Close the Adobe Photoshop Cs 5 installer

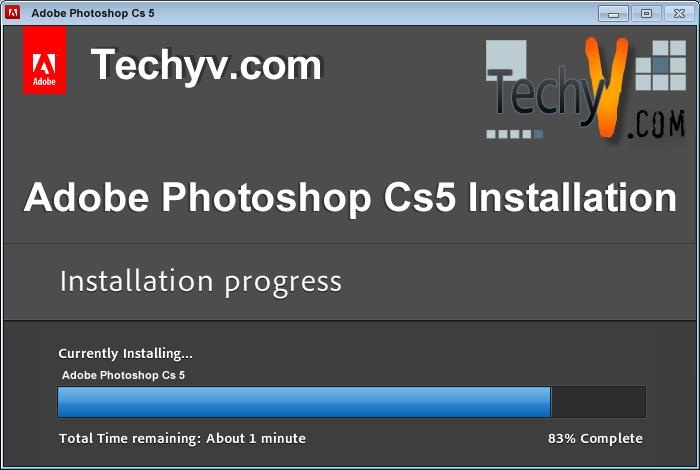click(679, 14)
